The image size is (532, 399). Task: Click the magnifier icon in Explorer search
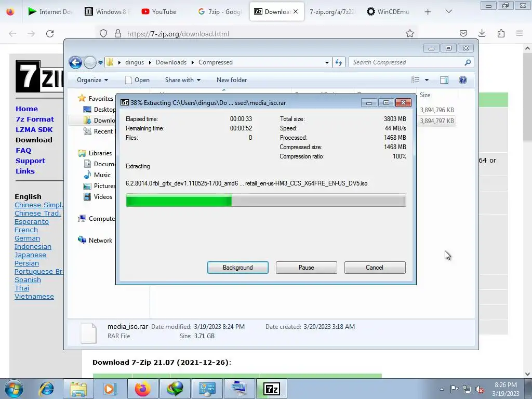click(x=468, y=62)
